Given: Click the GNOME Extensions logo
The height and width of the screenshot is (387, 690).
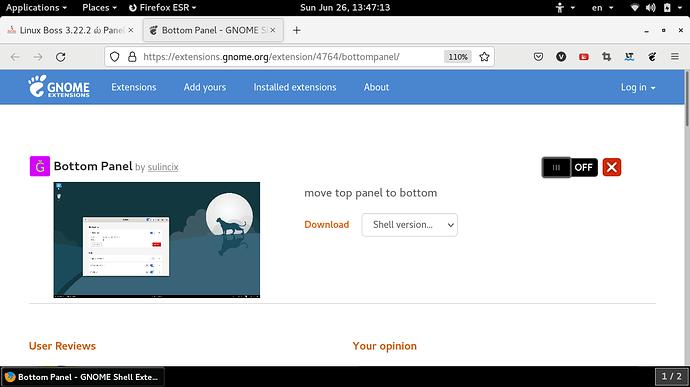Looking at the screenshot, I should click(x=59, y=86).
